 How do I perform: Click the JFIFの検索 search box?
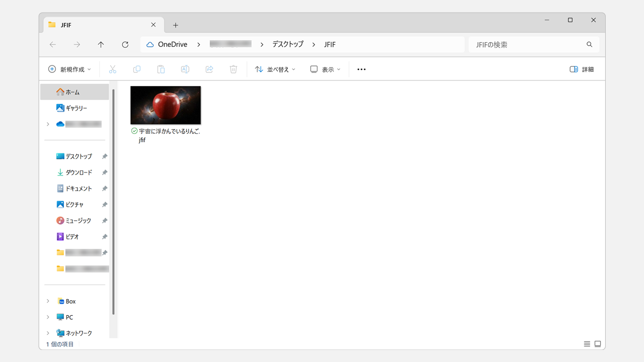click(x=528, y=45)
